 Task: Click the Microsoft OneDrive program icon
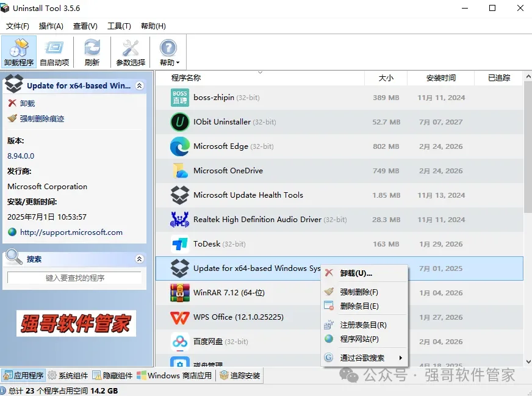point(179,171)
